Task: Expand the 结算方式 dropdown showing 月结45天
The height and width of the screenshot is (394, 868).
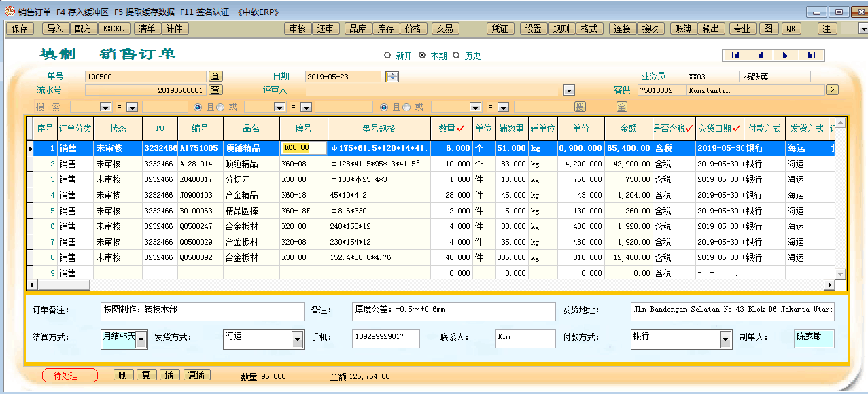Action: coord(141,340)
